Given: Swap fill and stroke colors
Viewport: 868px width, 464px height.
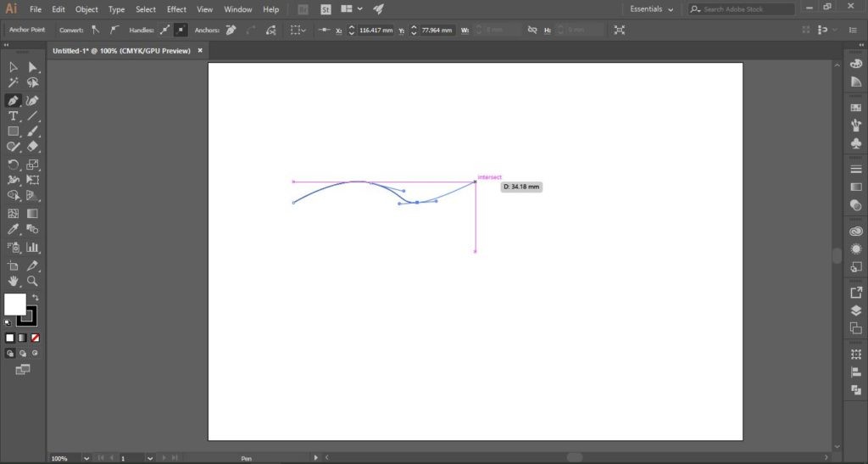Looking at the screenshot, I should tap(36, 298).
